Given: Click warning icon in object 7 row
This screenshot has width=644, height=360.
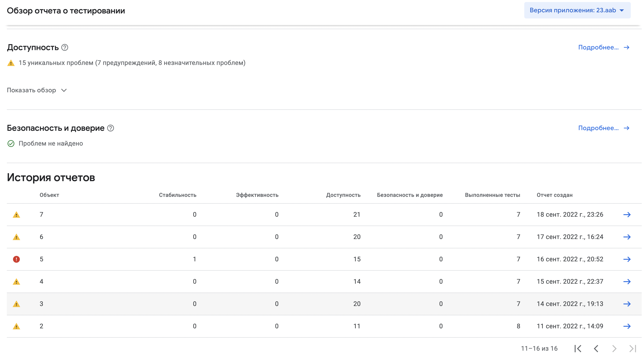Looking at the screenshot, I should 16,215.
